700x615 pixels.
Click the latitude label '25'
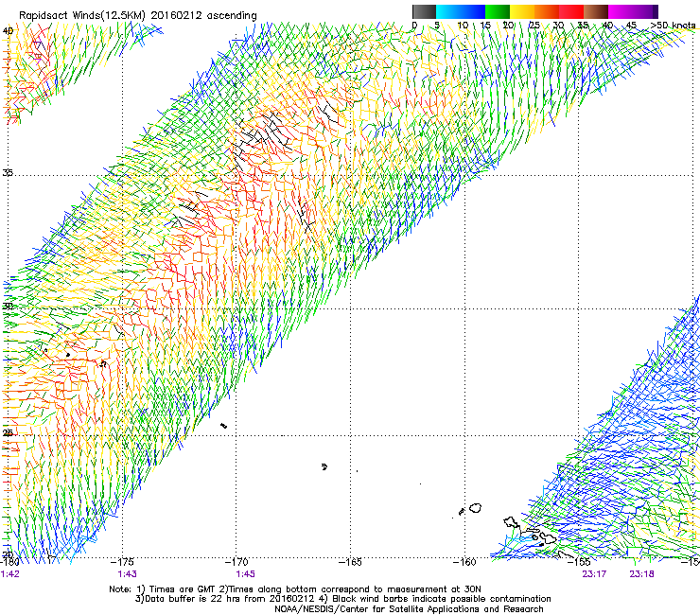coord(8,432)
